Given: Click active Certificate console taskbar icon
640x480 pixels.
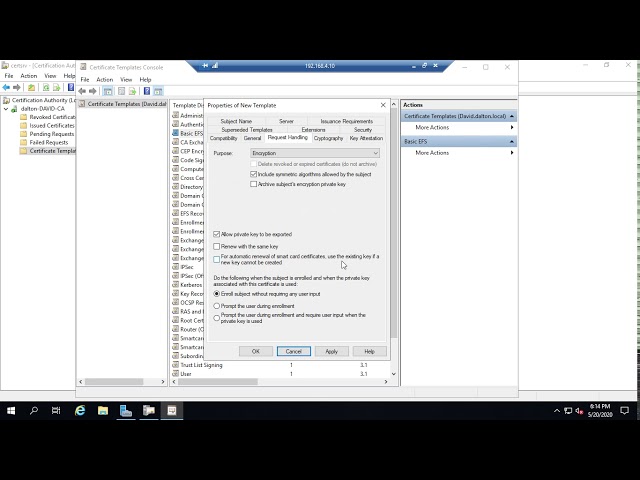Looking at the screenshot, I should 172,411.
